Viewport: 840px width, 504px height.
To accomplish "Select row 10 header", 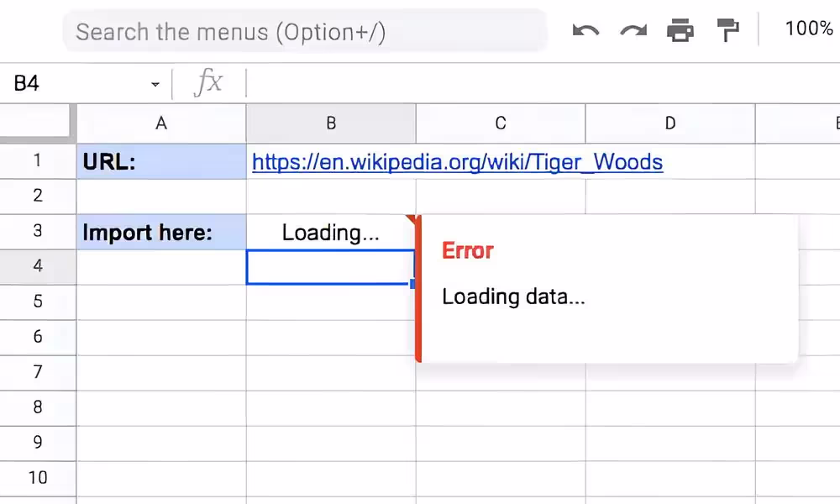I will 38,478.
